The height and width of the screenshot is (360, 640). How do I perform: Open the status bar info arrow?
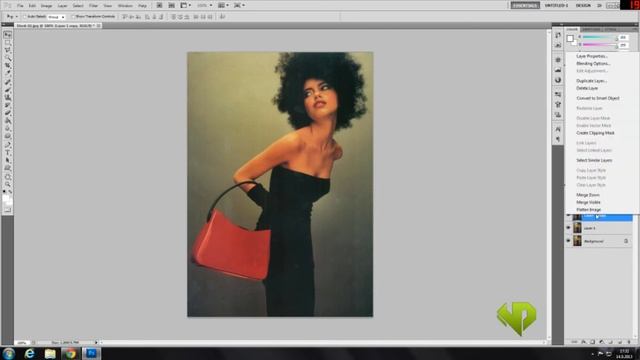click(97, 342)
